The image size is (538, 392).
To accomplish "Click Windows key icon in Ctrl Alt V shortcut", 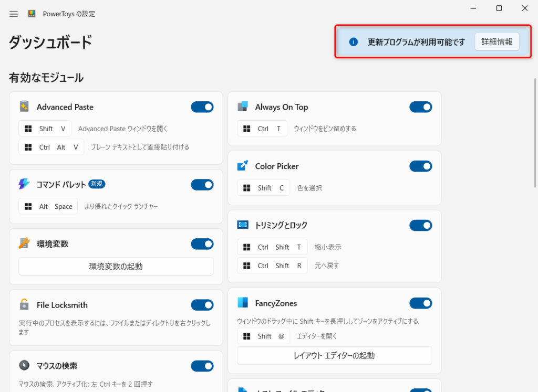I will 28,147.
